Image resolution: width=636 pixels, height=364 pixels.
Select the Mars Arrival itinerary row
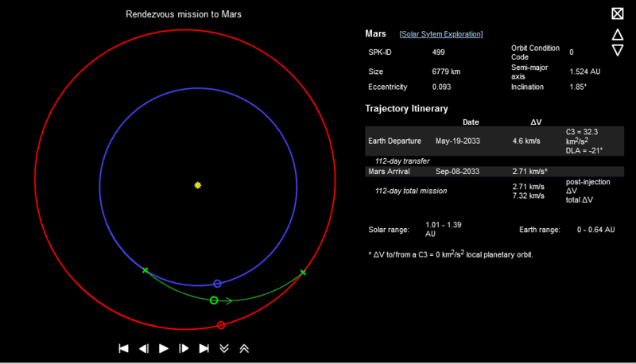coord(494,172)
